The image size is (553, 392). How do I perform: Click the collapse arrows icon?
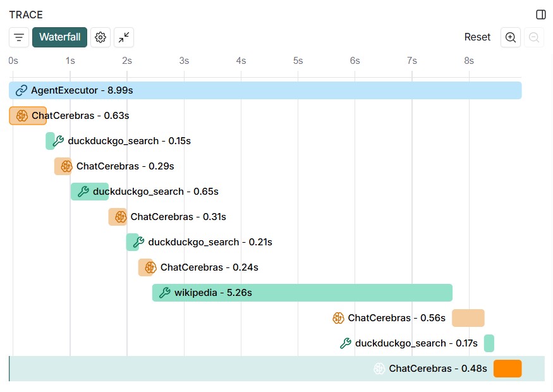click(x=124, y=37)
